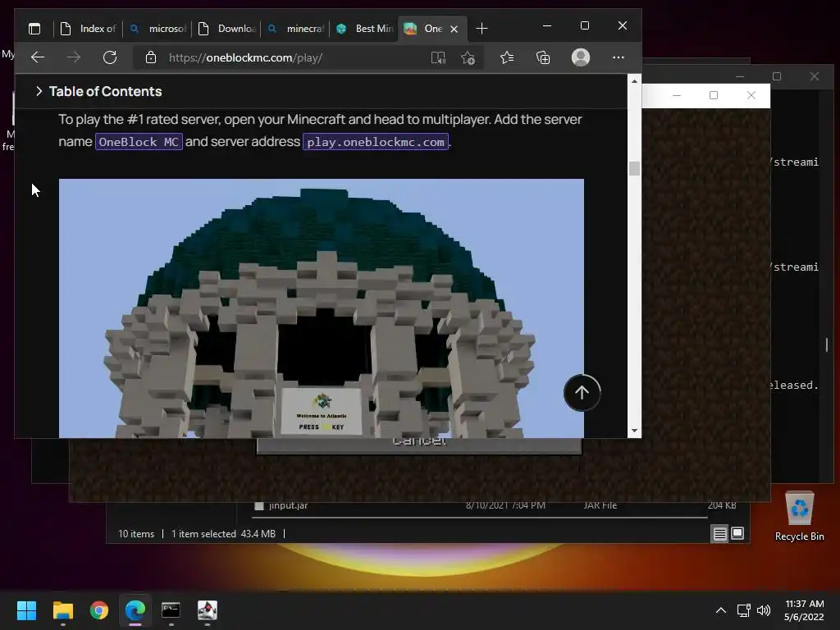This screenshot has height=630, width=840.
Task: Open a new browser tab
Action: pyautogui.click(x=482, y=29)
